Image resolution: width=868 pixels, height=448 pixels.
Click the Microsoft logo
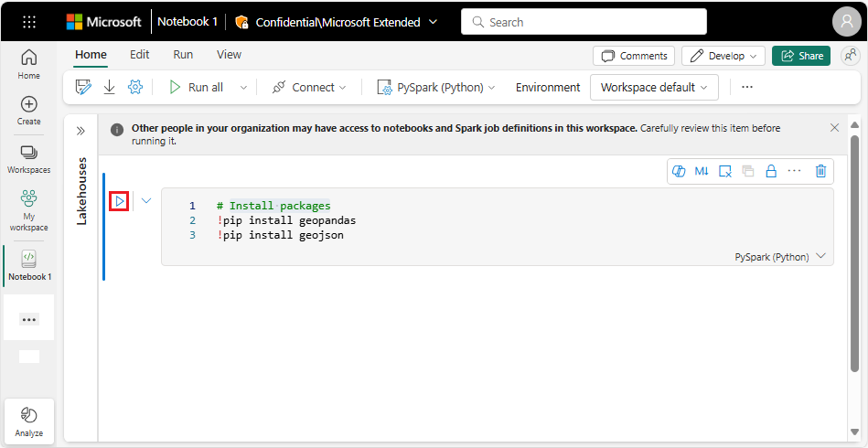tap(104, 22)
